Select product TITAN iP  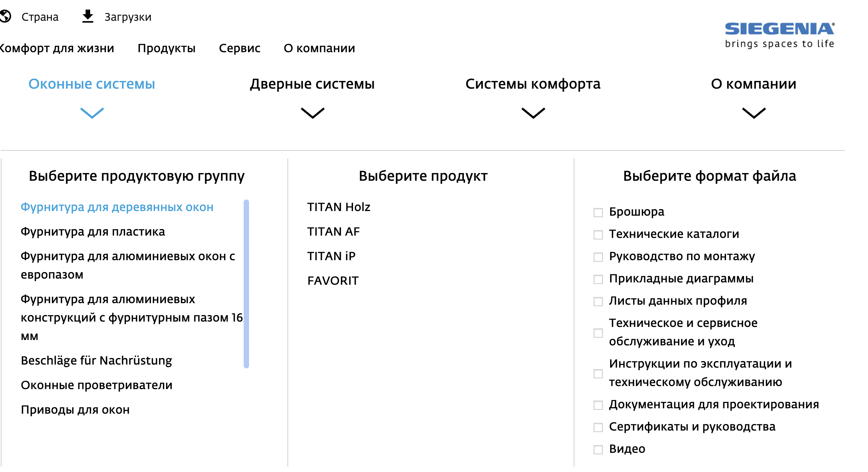[332, 256]
